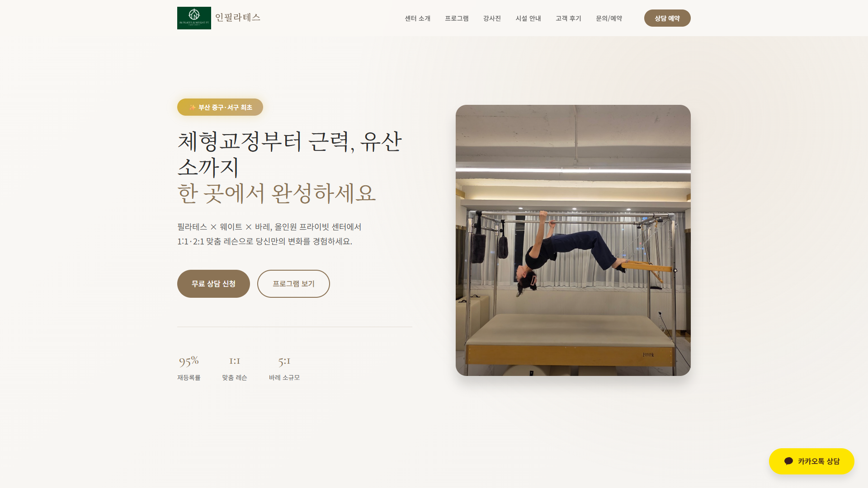Click the outlined 프로그램 보기 button

293,284
